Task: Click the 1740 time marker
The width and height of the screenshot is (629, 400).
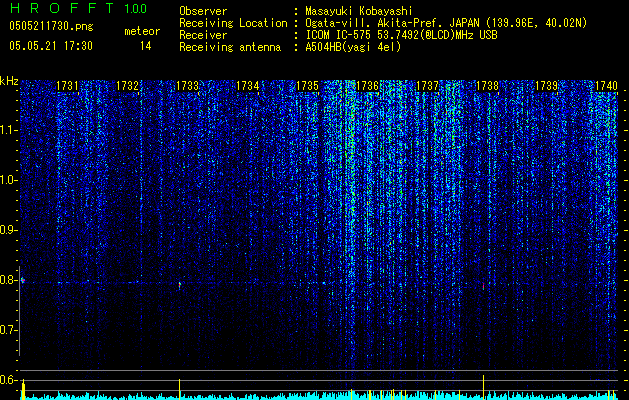Action: coord(606,86)
